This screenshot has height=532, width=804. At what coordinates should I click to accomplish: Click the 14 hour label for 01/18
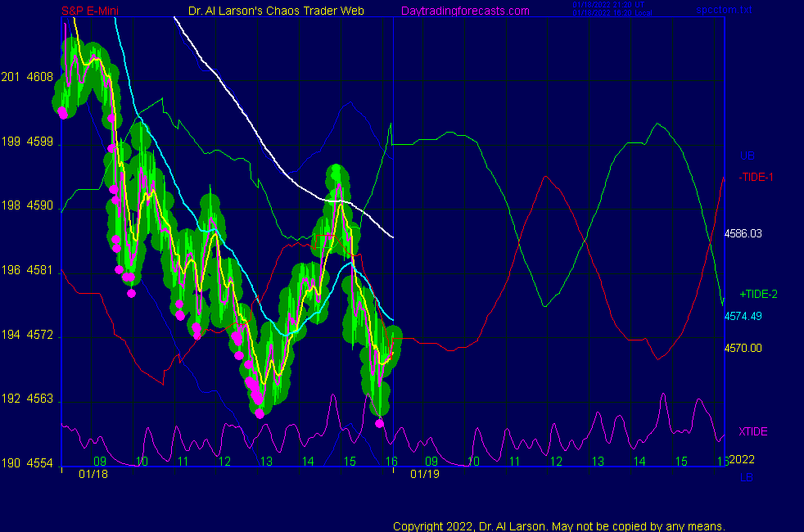(308, 462)
